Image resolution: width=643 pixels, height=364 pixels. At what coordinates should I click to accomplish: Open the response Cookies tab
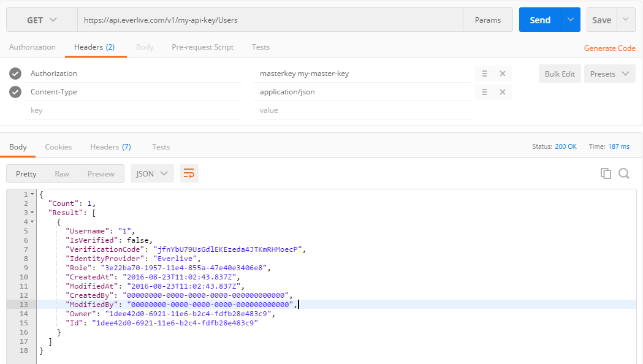tap(58, 147)
